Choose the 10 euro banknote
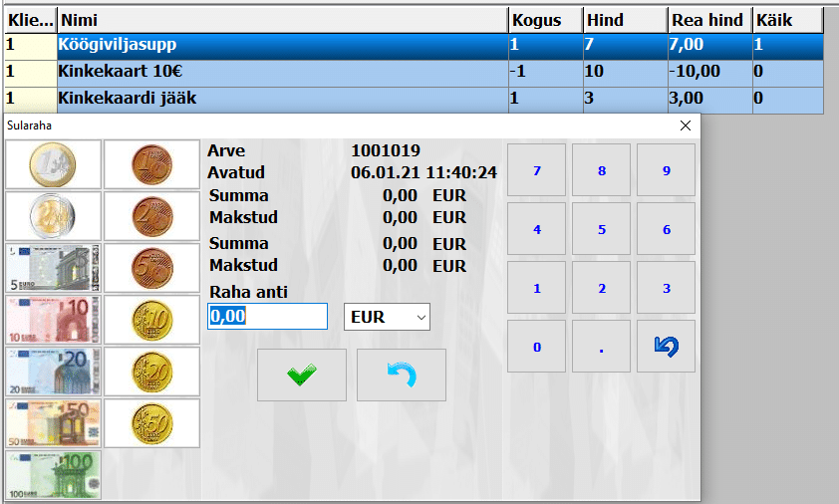Image resolution: width=839 pixels, height=504 pixels. point(54,319)
